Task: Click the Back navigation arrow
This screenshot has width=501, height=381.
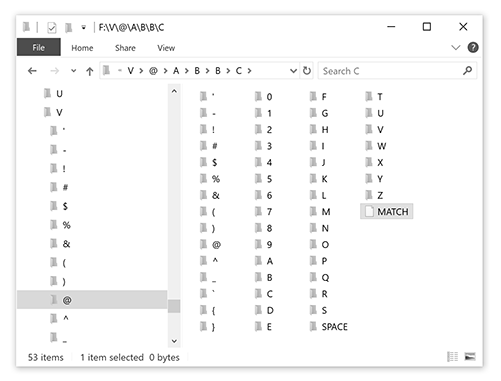Action: 32,71
